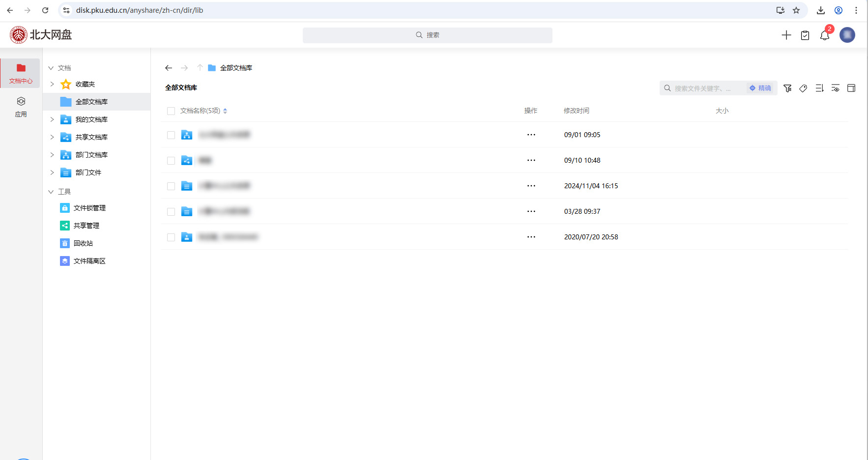This screenshot has width=868, height=460.
Task: Select the checkbox of the 2020/07/20 row
Action: (x=171, y=237)
